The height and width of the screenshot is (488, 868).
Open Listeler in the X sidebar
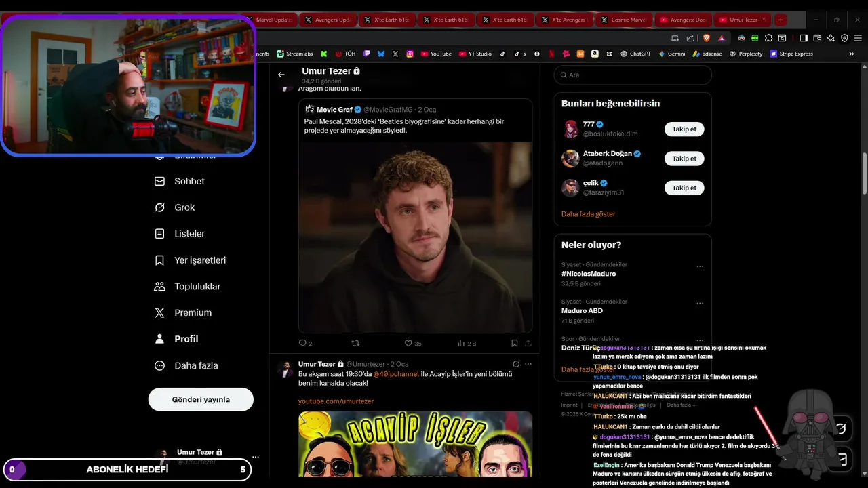(x=180, y=234)
